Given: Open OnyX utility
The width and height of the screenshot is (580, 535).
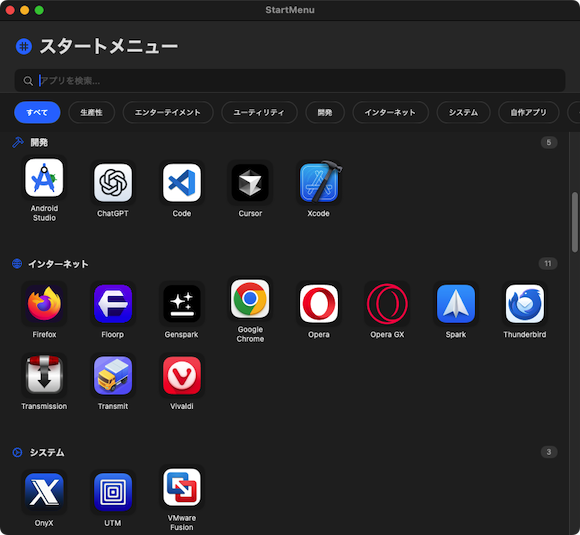Looking at the screenshot, I should (44, 492).
